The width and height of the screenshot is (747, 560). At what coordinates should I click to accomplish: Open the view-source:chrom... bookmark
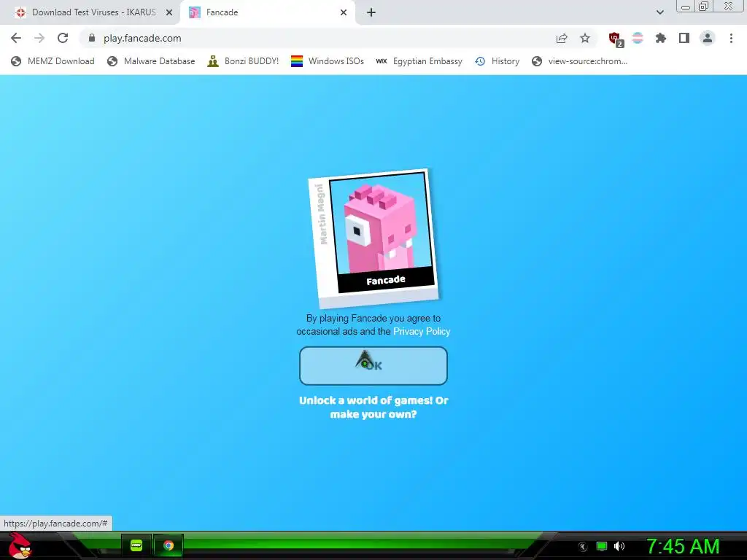(579, 61)
